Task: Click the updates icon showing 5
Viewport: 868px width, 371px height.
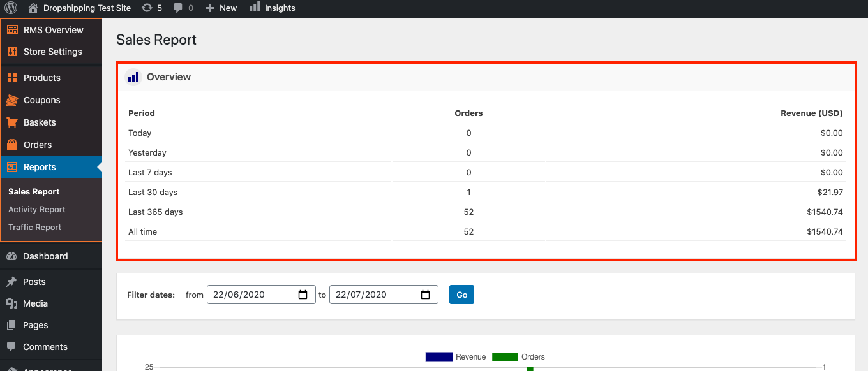Action: 147,8
